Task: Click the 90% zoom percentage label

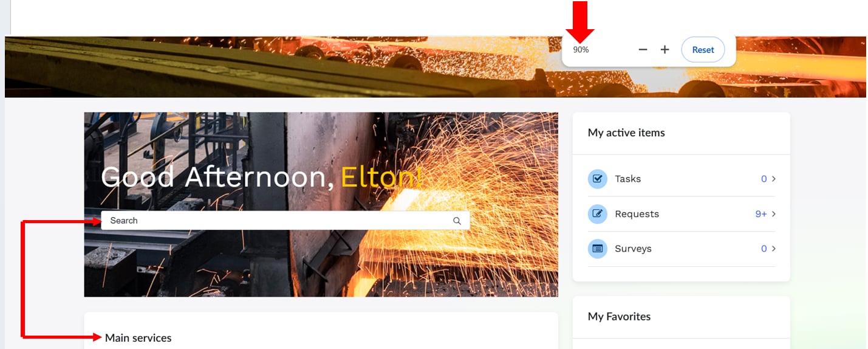Action: (x=581, y=50)
